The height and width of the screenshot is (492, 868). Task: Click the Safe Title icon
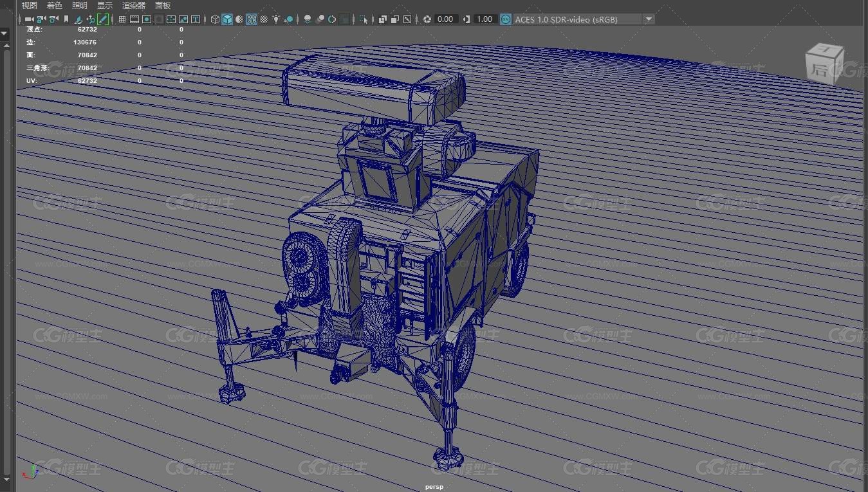tap(196, 19)
